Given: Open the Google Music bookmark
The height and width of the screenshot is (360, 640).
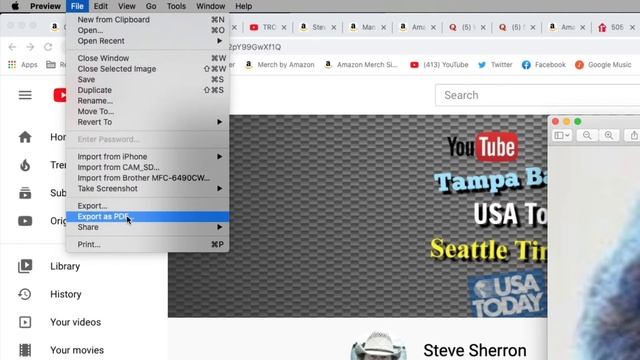Looking at the screenshot, I should 603,64.
